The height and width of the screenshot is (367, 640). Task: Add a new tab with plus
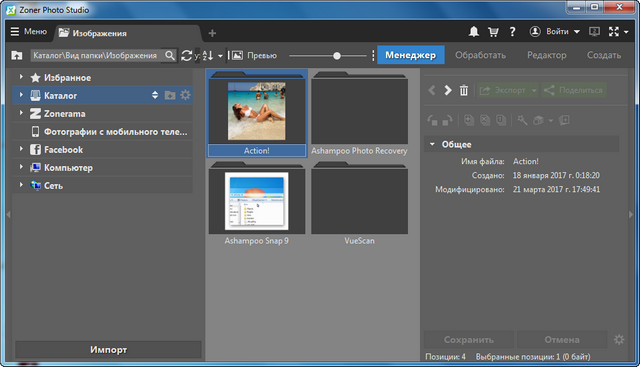coord(212,33)
